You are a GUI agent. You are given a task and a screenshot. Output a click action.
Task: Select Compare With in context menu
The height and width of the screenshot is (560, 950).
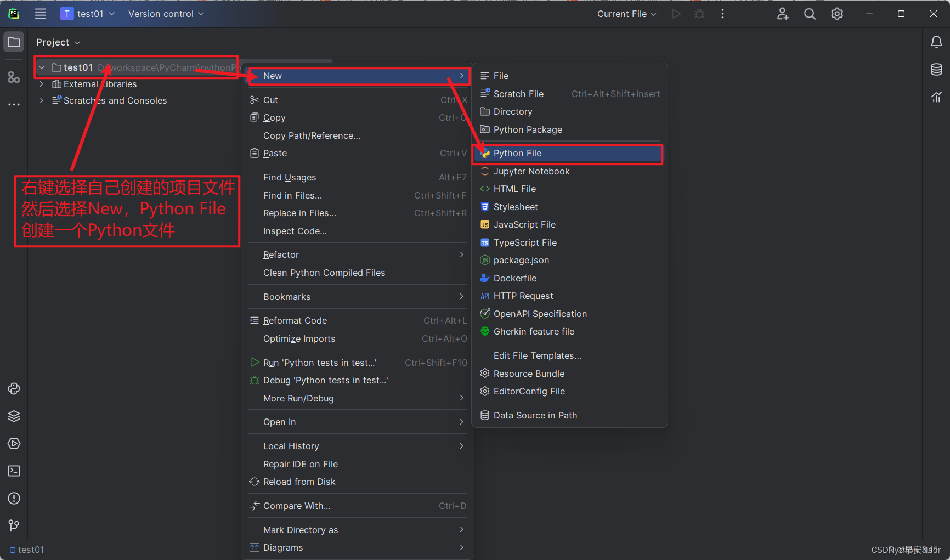[357, 506]
